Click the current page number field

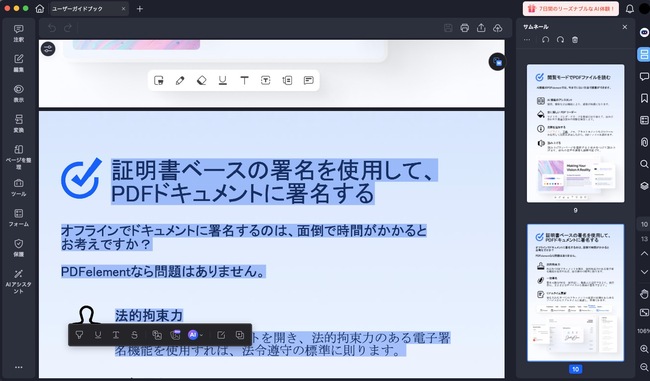pyautogui.click(x=644, y=224)
